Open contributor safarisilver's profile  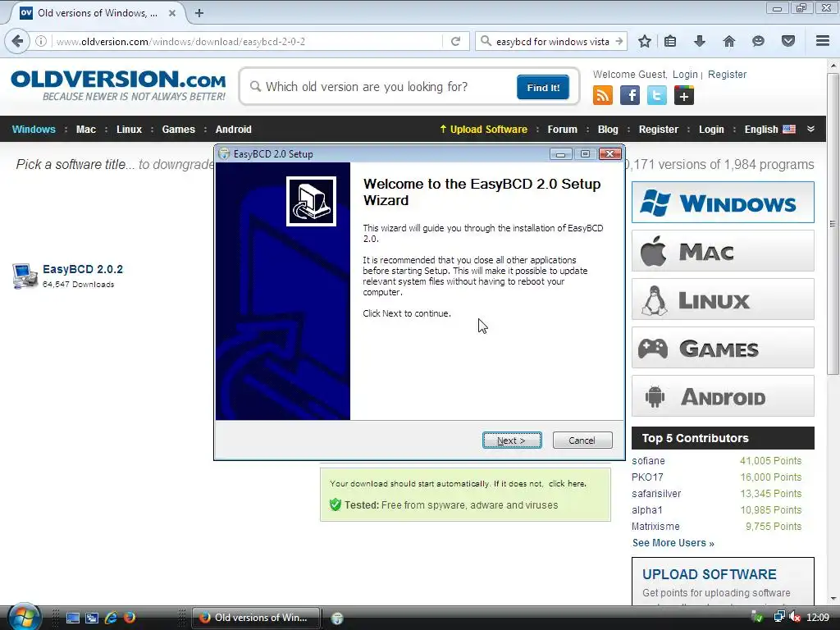656,494
